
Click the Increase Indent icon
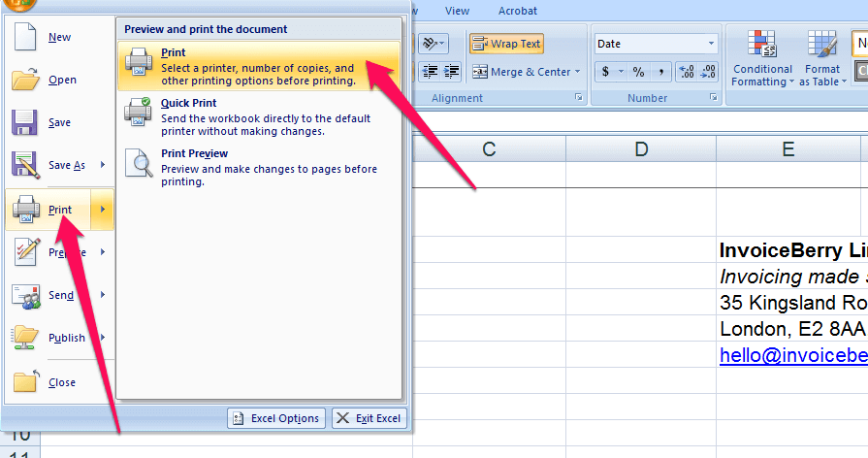point(452,72)
